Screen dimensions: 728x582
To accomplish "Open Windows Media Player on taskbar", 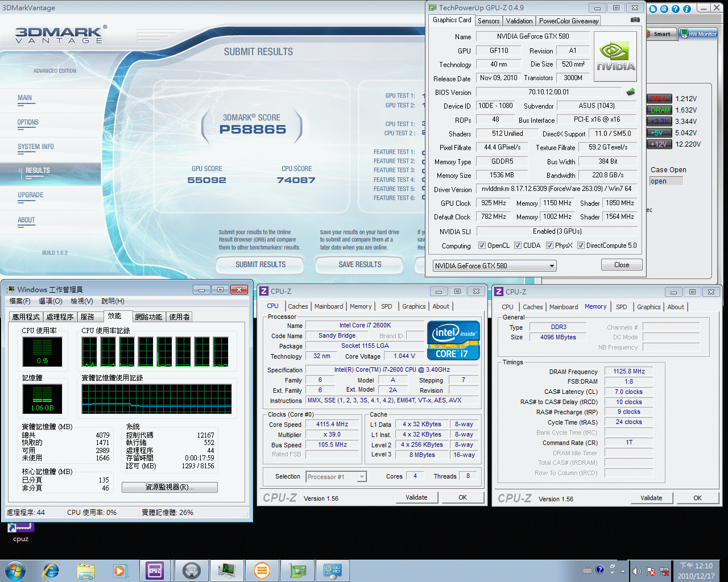I will (x=120, y=571).
